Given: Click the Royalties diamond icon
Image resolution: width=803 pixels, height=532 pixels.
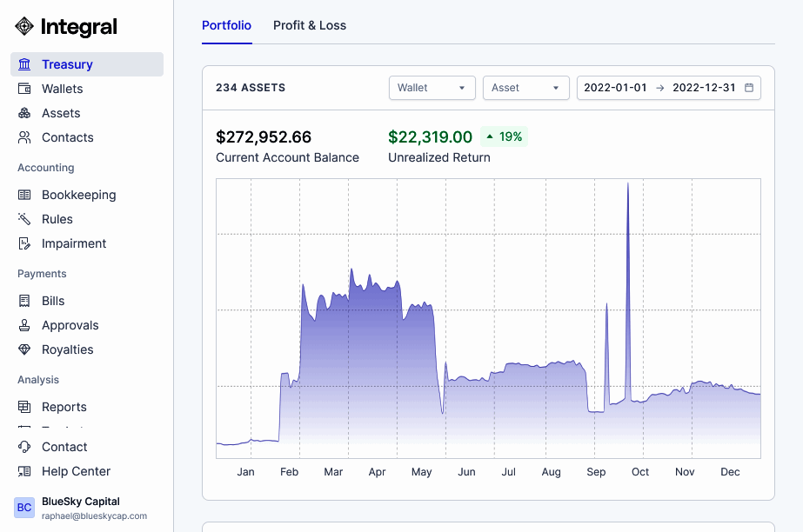Looking at the screenshot, I should pos(24,349).
